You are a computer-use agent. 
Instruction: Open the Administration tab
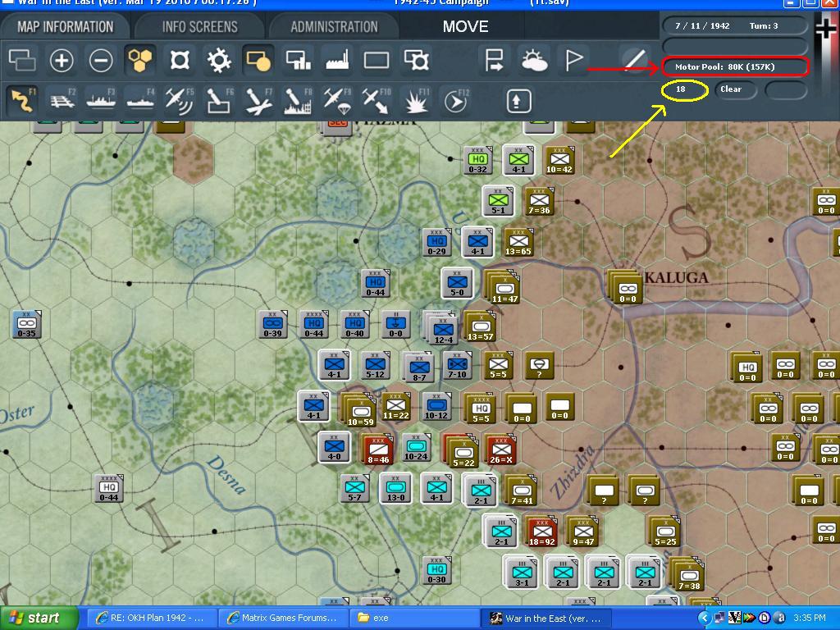coord(335,27)
